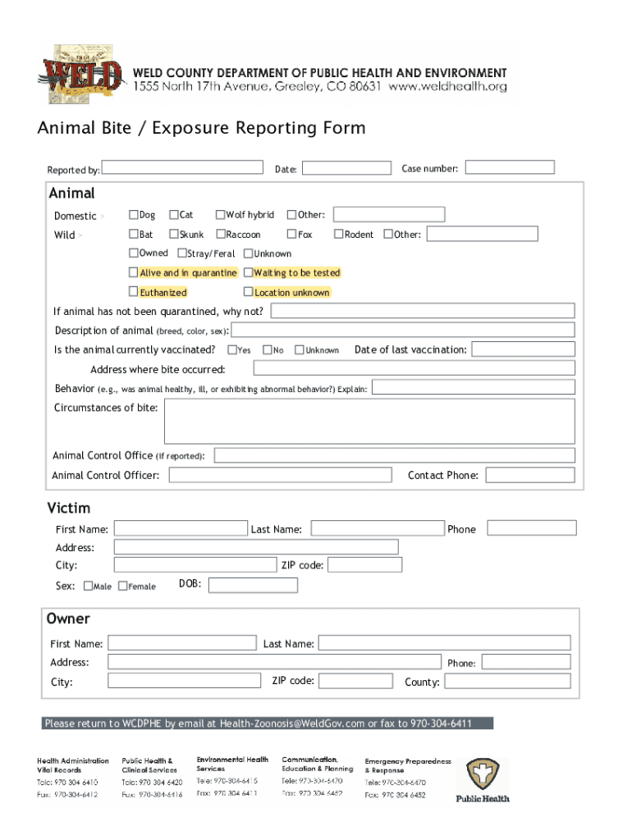Click Address where bite occurred field
This screenshot has height=840, width=632.
coord(414,367)
